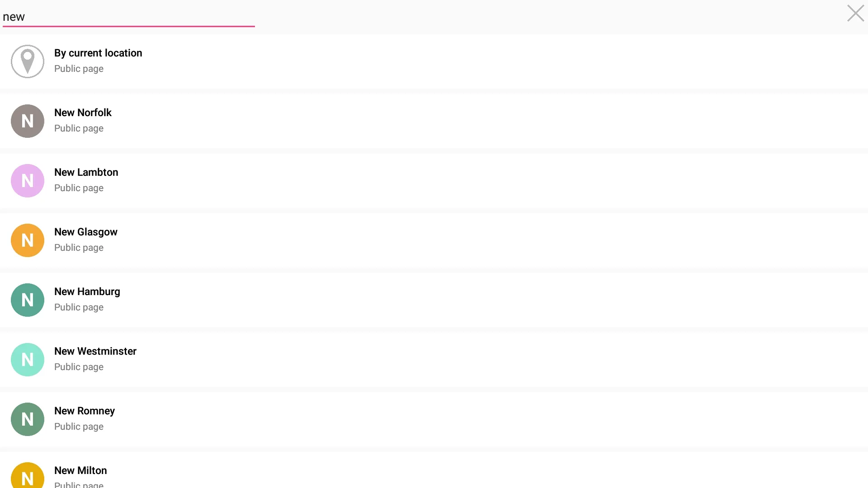The width and height of the screenshot is (868, 488).
Task: Select New Milton at the list bottom
Action: 80,471
